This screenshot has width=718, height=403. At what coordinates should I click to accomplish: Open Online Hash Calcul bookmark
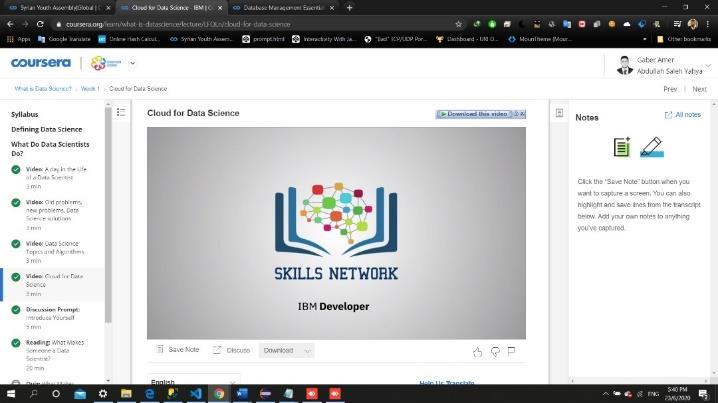129,39
